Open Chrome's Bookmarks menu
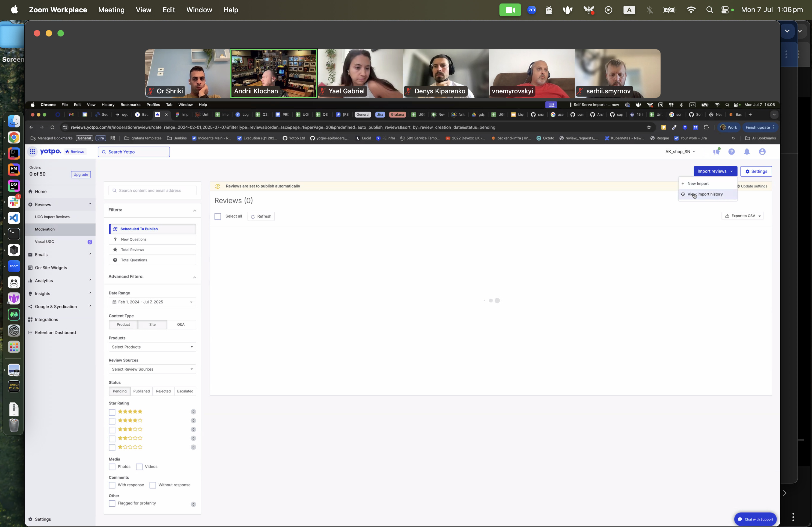The image size is (812, 527). tap(130, 105)
